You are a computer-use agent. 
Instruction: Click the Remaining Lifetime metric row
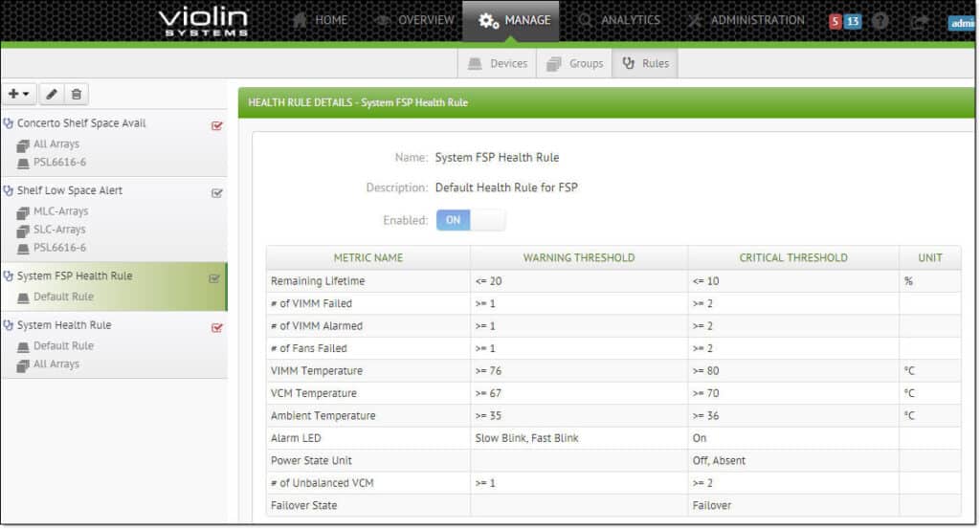(x=613, y=281)
